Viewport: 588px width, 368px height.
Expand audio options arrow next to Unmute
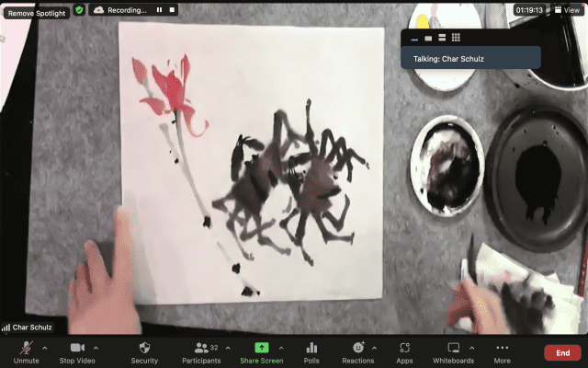tap(45, 348)
